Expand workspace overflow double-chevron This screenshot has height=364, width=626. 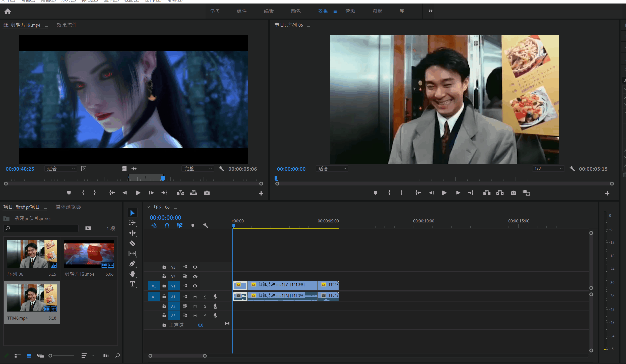coord(430,11)
